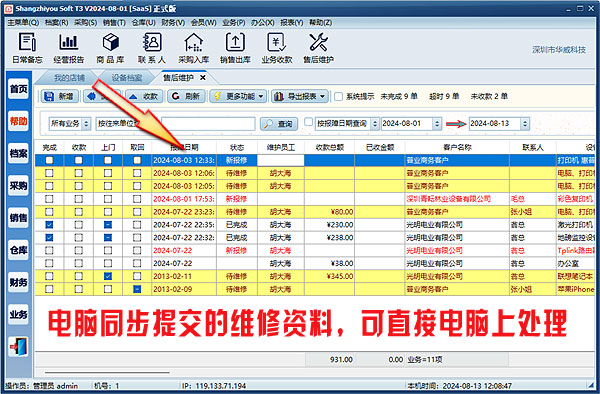This screenshot has height=394, width=600.
Task: Click the 刷新 refresh button
Action: tap(186, 96)
